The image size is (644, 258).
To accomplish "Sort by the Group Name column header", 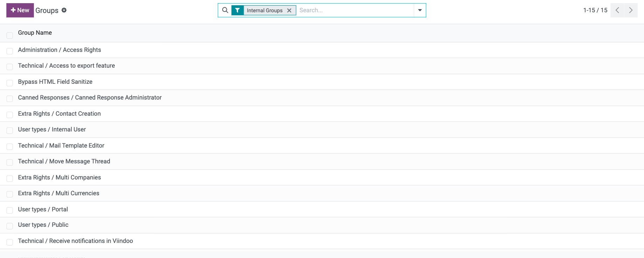I will 35,33.
